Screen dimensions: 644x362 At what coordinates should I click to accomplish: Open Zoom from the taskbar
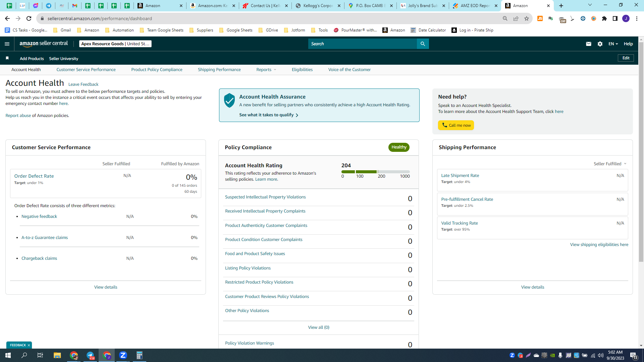pyautogui.click(x=123, y=355)
